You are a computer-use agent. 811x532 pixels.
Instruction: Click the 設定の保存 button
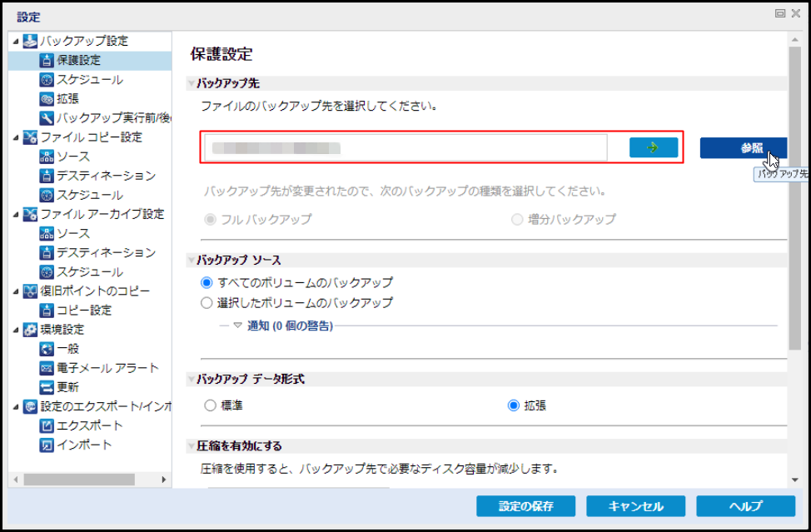525,506
